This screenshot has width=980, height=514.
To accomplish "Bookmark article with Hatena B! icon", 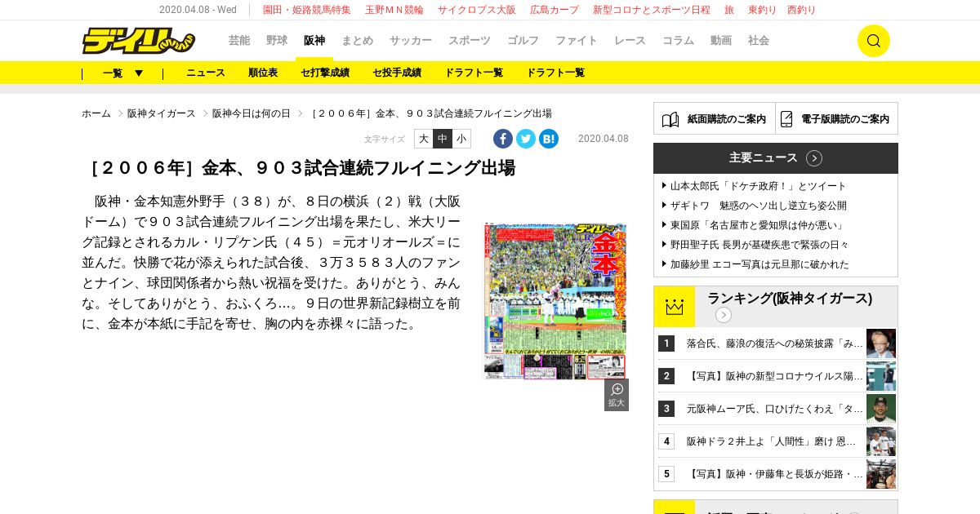I will click(549, 139).
